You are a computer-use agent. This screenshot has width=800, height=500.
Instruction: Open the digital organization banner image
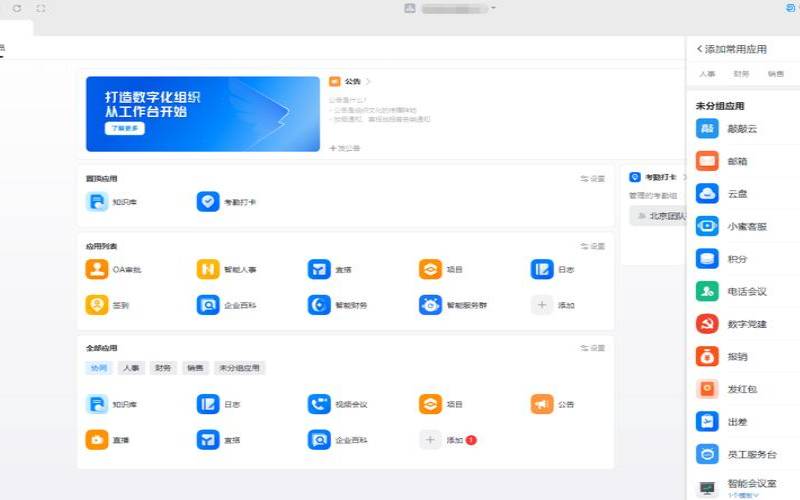pyautogui.click(x=203, y=114)
